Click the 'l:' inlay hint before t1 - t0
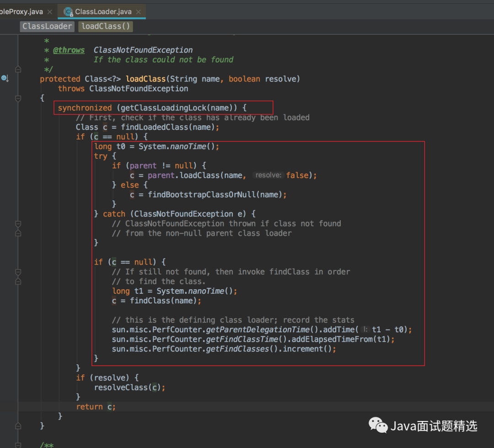This screenshot has height=448, width=494. 365,329
